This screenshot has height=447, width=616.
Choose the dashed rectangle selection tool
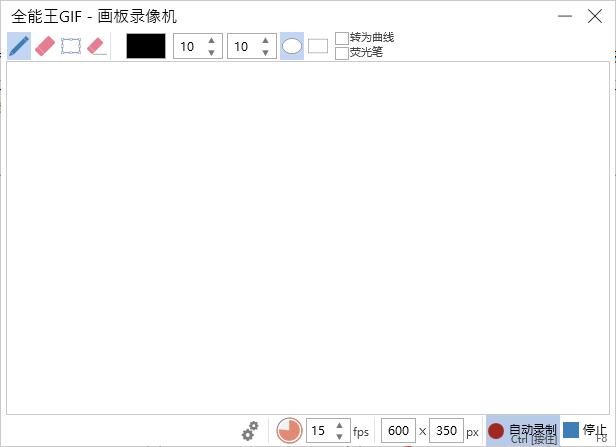[x=71, y=46]
